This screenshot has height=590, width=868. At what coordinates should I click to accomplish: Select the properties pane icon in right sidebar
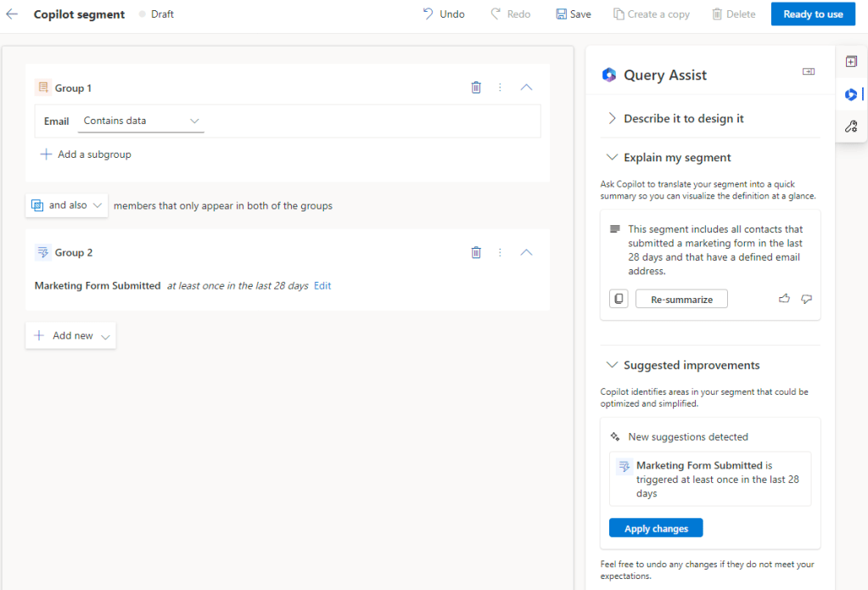[851, 61]
